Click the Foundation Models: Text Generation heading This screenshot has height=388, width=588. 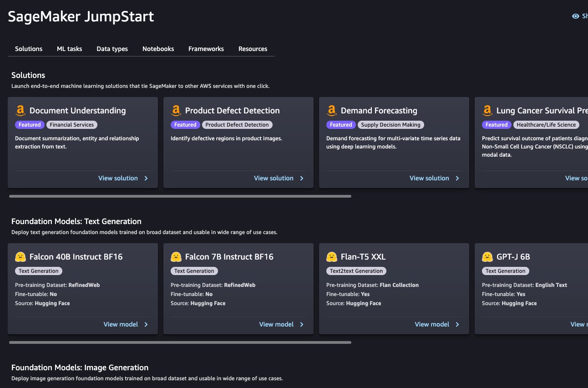click(x=76, y=221)
